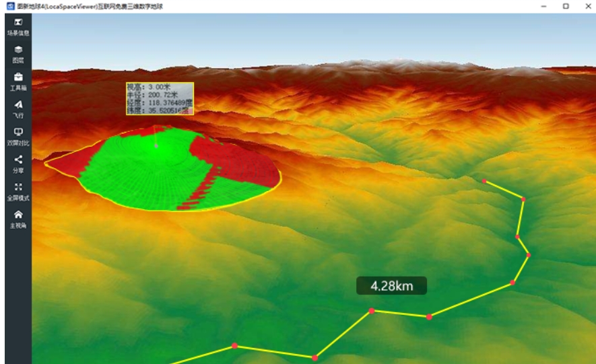
Task: Click the 4.28km distance label
Action: click(391, 286)
